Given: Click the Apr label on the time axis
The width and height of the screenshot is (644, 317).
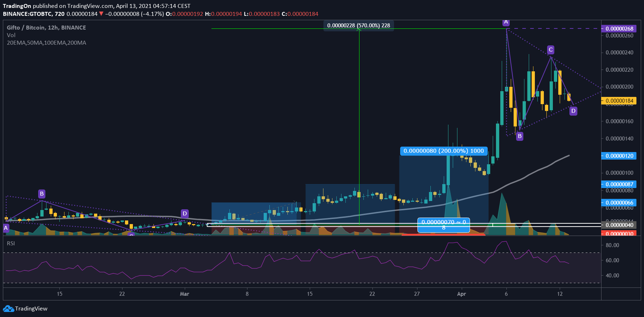Looking at the screenshot, I should coord(461,294).
